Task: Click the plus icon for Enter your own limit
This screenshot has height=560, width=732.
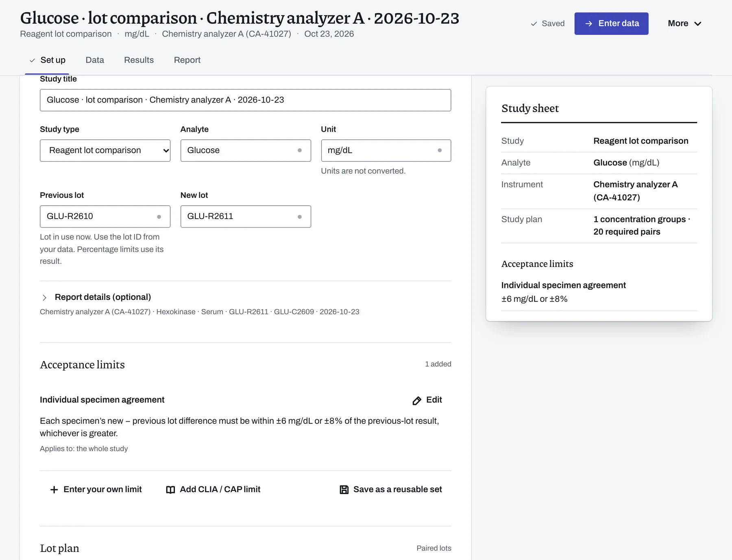Action: (54, 490)
